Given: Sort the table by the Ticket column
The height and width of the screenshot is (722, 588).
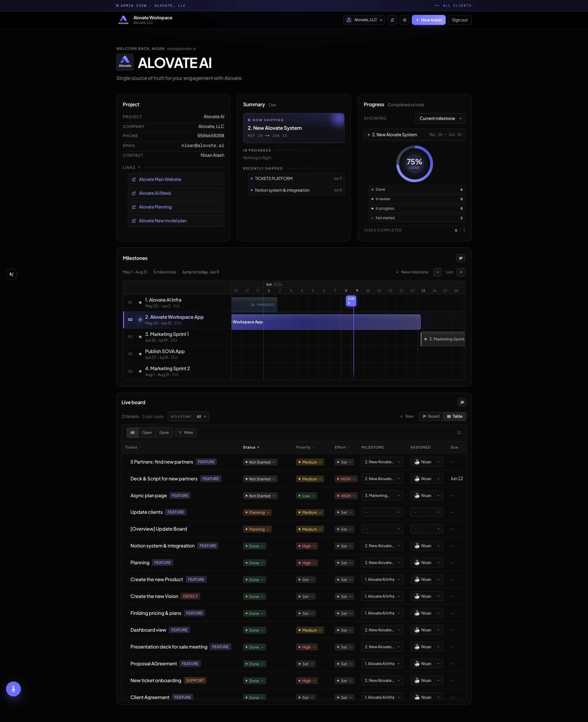Looking at the screenshot, I should point(133,447).
